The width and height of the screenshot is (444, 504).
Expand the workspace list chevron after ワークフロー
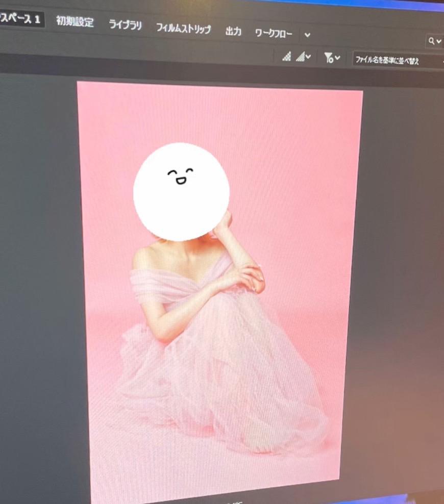tap(307, 35)
